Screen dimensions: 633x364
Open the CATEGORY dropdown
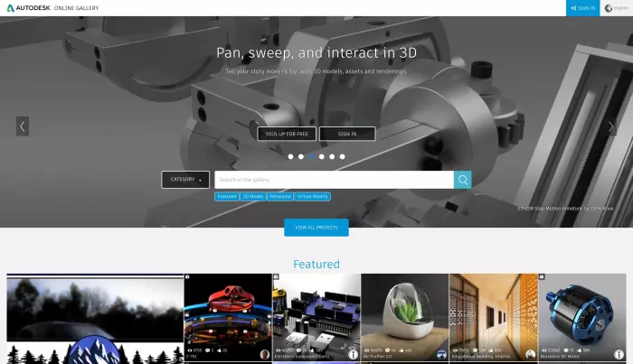[185, 180]
